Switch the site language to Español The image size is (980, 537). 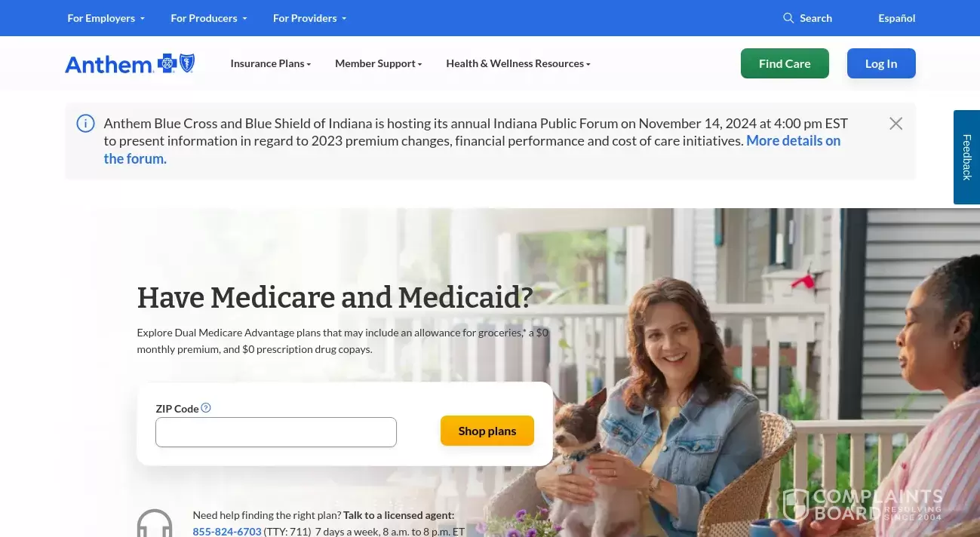tap(897, 18)
